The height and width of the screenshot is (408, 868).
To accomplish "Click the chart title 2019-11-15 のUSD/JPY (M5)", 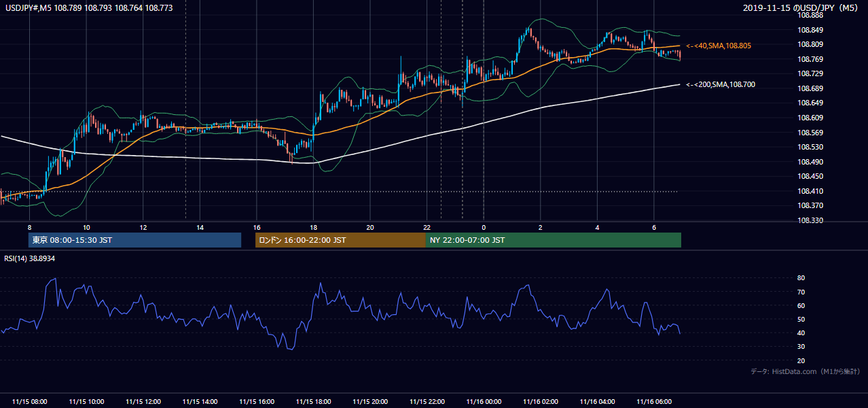I will click(x=802, y=8).
